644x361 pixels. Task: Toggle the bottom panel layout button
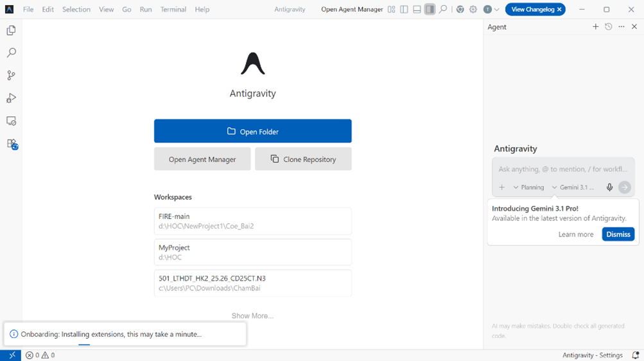click(x=417, y=10)
